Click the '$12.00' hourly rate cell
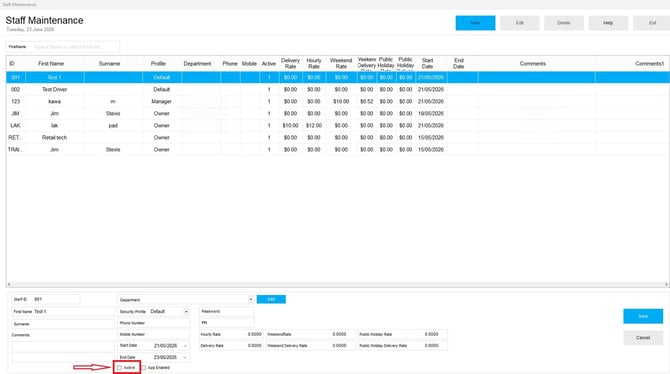 coord(314,125)
